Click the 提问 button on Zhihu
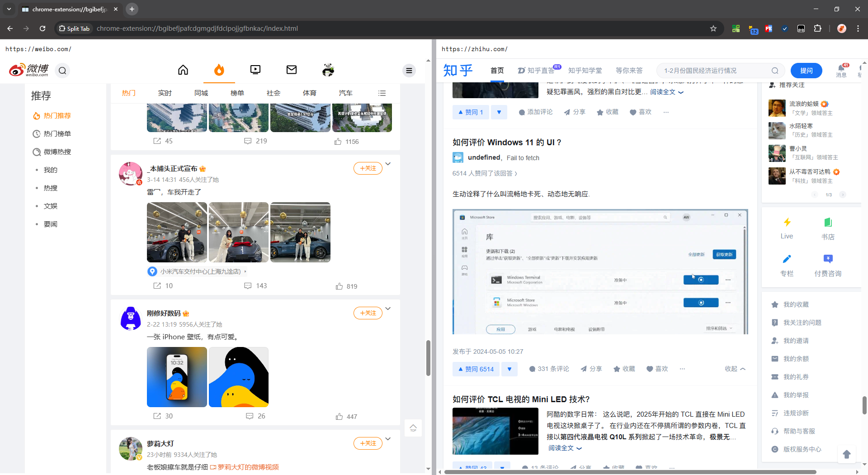 pos(807,71)
